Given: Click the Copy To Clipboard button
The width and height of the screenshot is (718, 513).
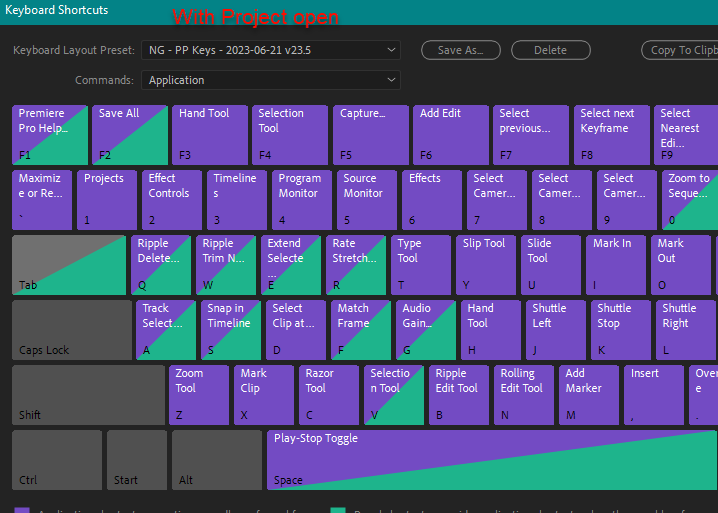Looking at the screenshot, I should (x=680, y=50).
